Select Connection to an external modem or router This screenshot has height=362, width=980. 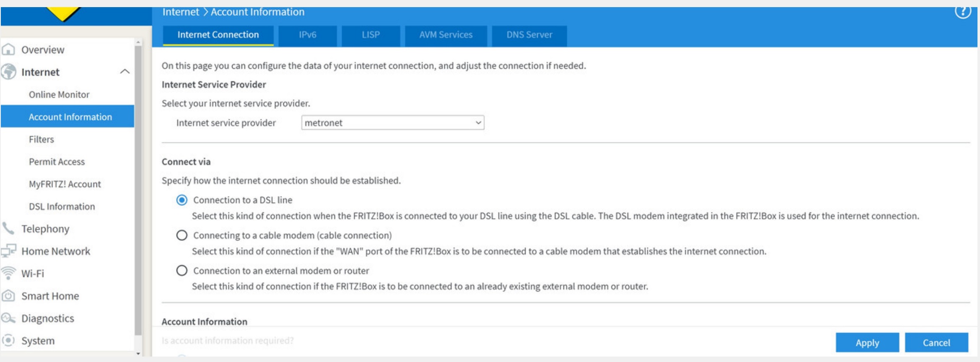pos(181,270)
